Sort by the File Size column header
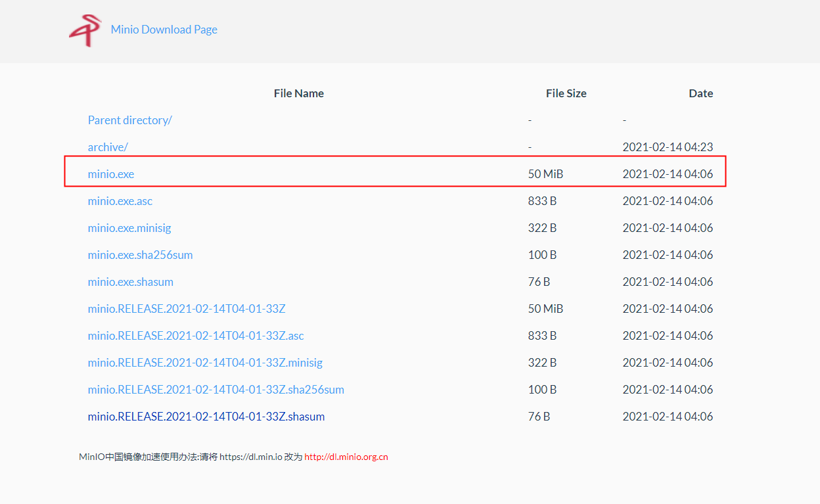 566,93
